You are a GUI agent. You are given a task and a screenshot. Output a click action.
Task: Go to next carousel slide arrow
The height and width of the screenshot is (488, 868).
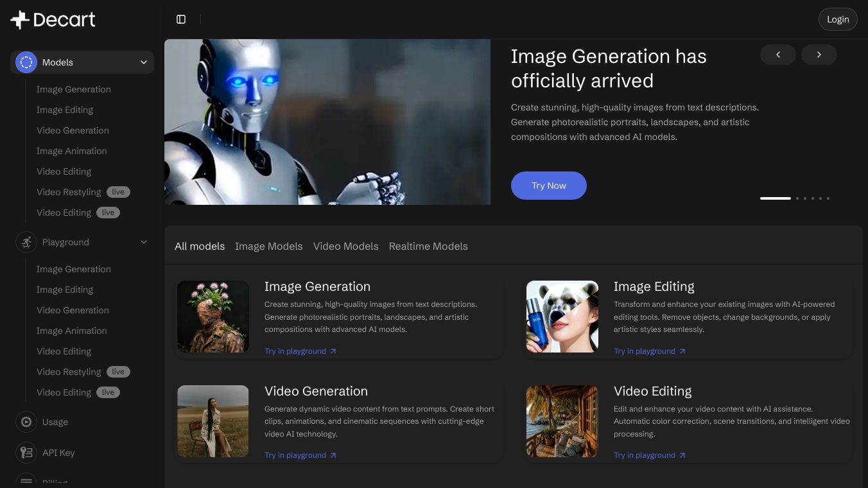click(x=819, y=55)
